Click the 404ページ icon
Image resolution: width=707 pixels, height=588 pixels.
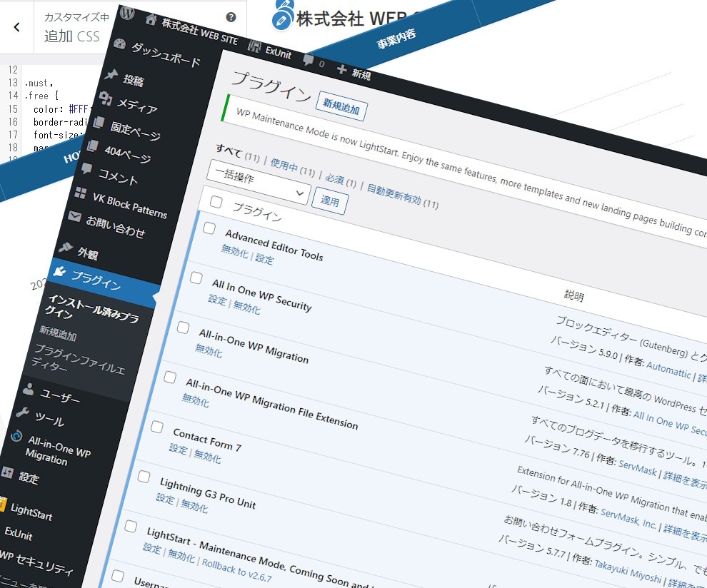pyautogui.click(x=92, y=145)
